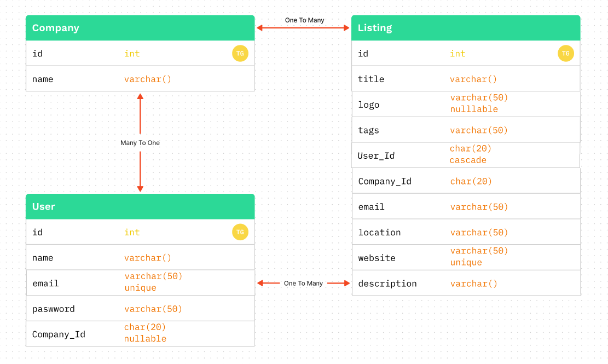The width and height of the screenshot is (608, 364).
Task: Select the Listing table header
Action: [x=466, y=28]
